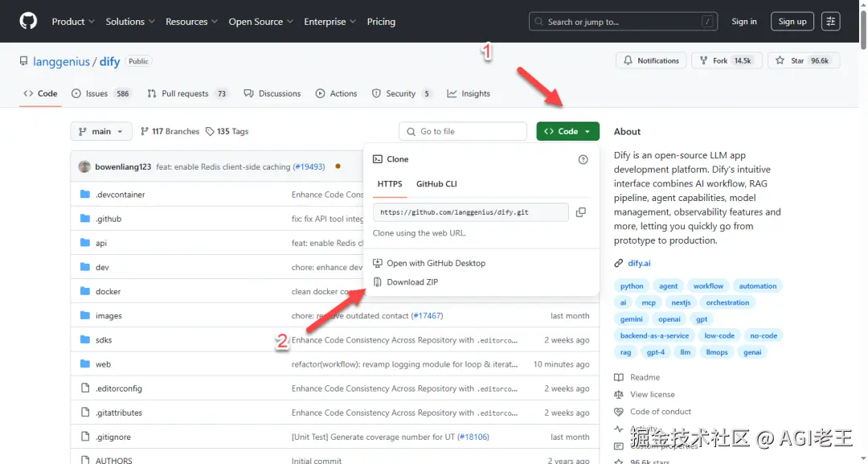The height and width of the screenshot is (464, 868).
Task: Switch to the HTTPS clone tab
Action: point(390,184)
